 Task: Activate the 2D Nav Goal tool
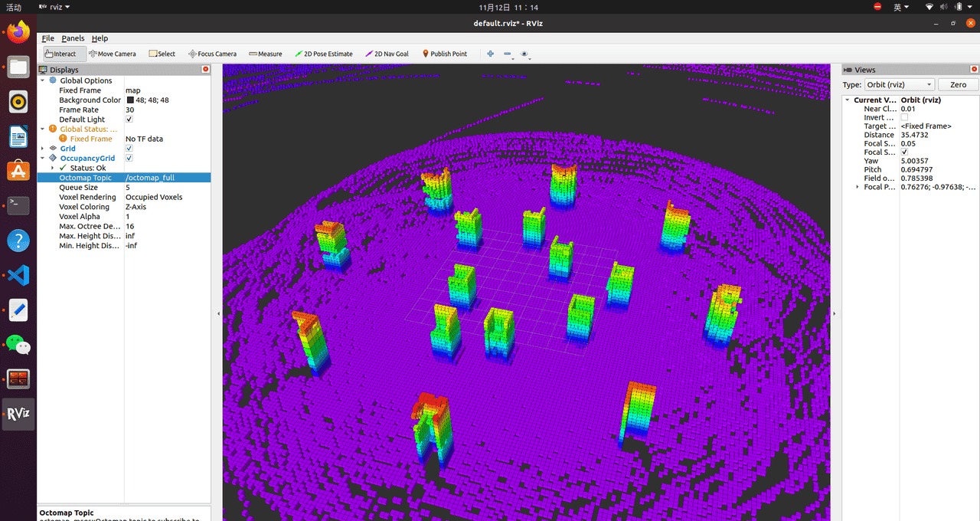pyautogui.click(x=387, y=54)
